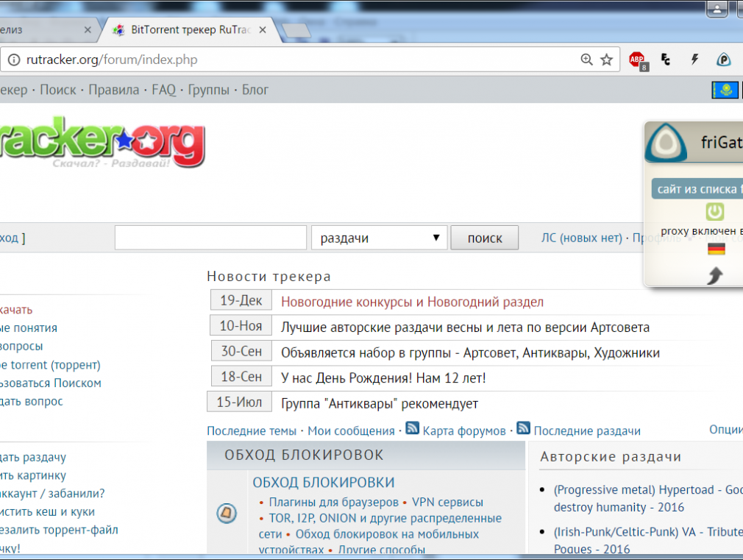
Task: Close the BitTorrent трекер RuTracker tab
Action: 263,30
